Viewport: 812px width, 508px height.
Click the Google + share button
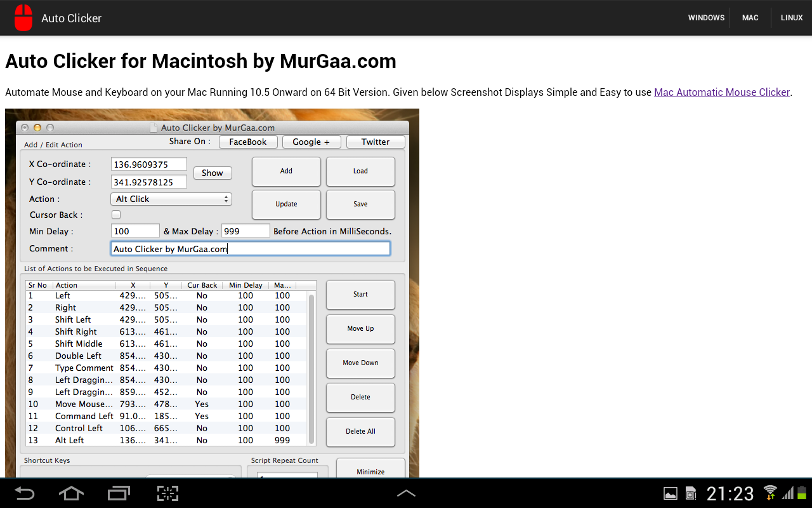tap(311, 142)
